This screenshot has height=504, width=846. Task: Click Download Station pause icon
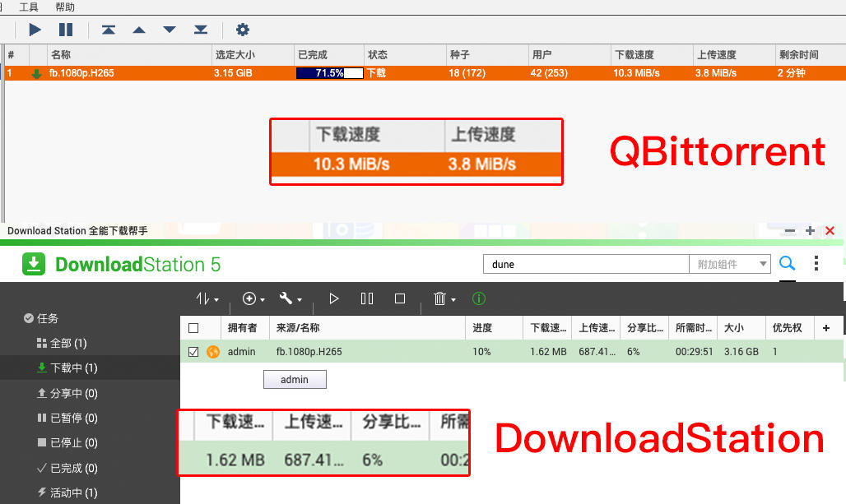pos(367,298)
